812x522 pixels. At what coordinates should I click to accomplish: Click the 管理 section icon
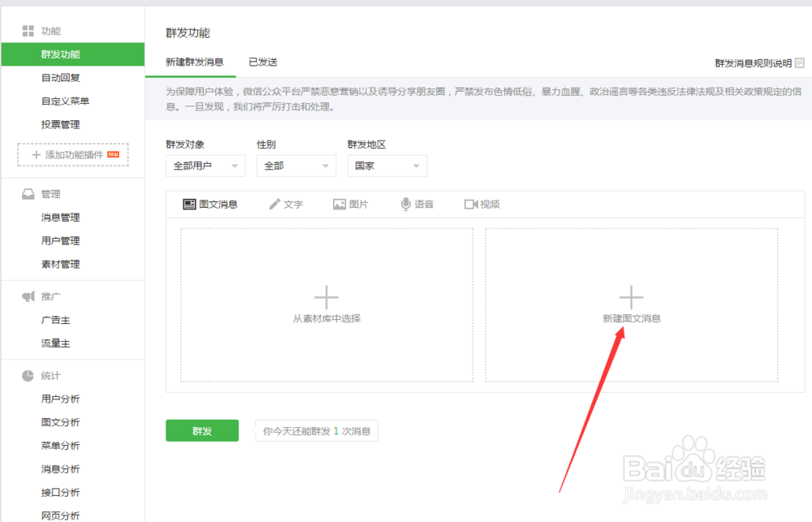(28, 193)
